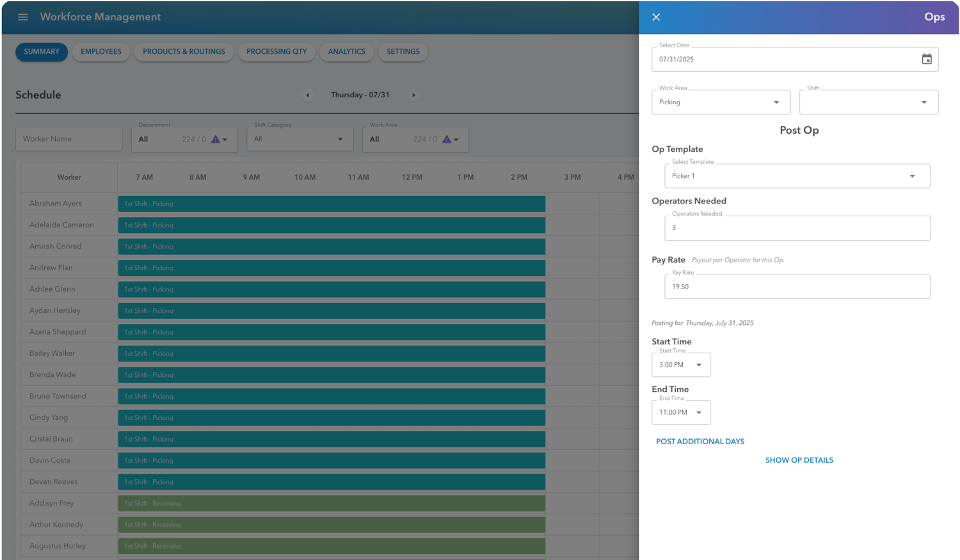Show the Op details
960x560 pixels.
tap(799, 460)
